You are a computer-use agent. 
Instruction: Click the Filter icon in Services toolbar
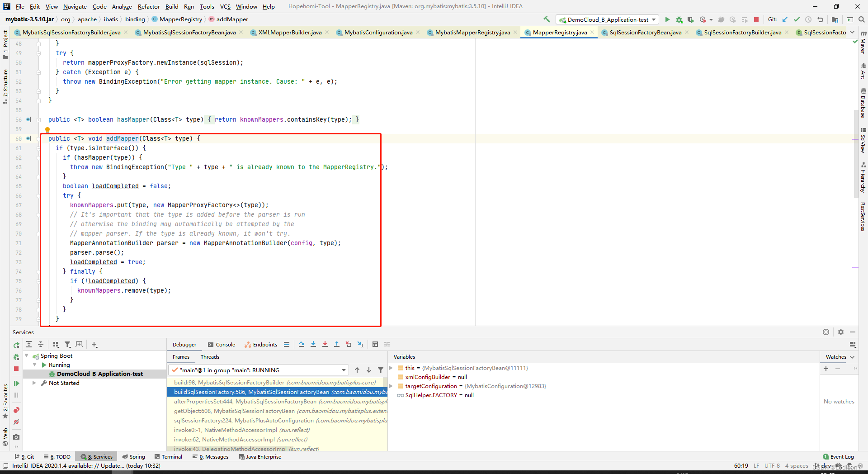tap(68, 344)
